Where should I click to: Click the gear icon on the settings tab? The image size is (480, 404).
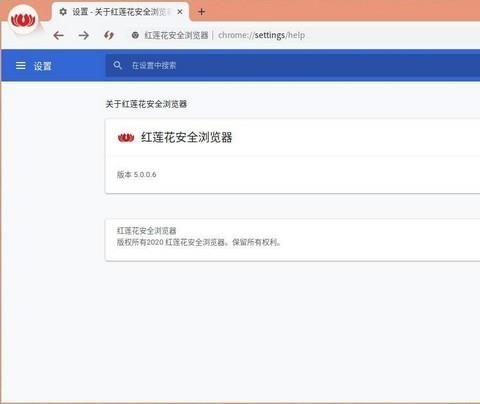63,12
